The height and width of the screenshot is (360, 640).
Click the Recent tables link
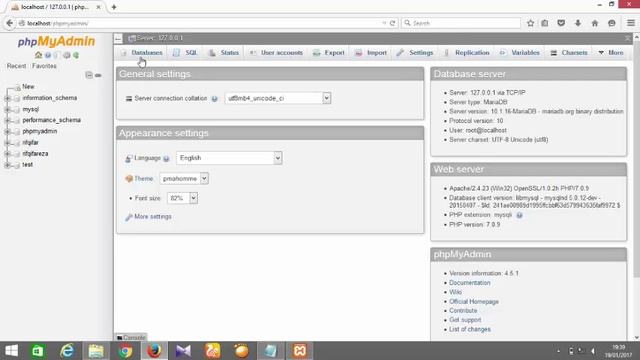point(16,66)
